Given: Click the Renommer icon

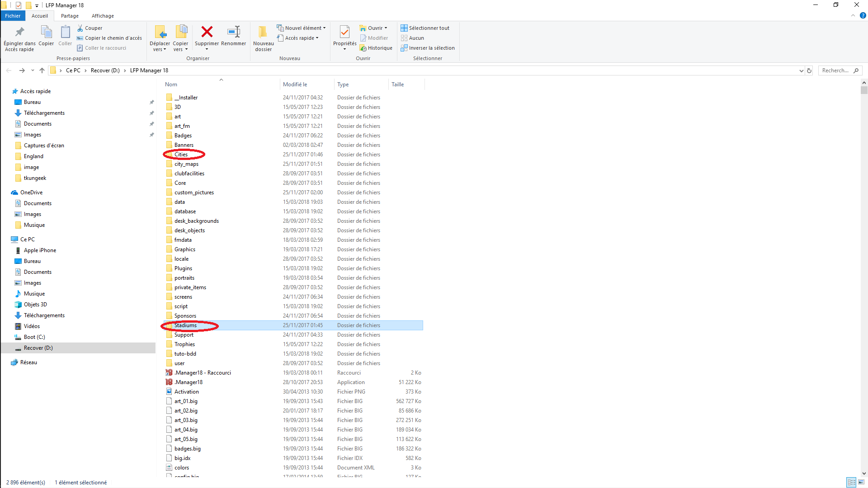Looking at the screenshot, I should pos(234,32).
